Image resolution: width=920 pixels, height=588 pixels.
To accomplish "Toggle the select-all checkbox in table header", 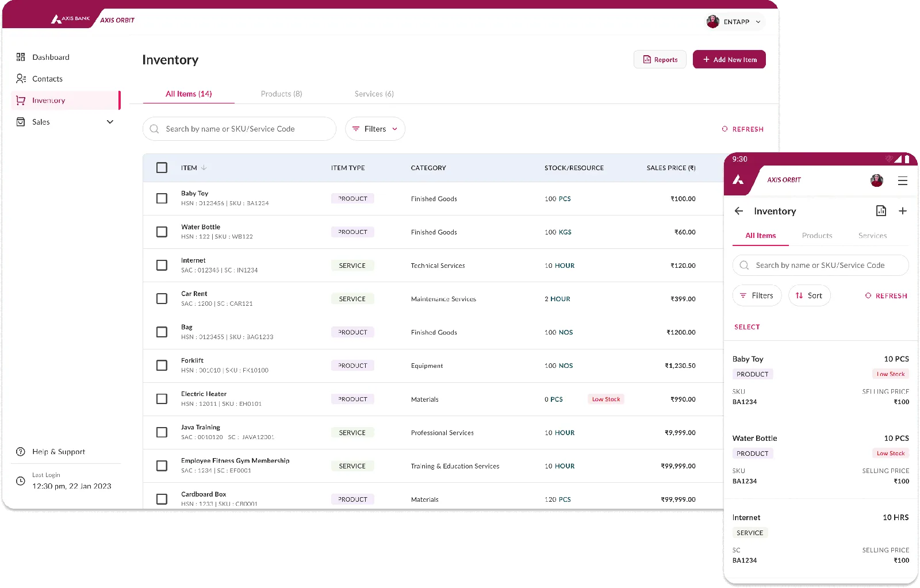I will [x=162, y=168].
